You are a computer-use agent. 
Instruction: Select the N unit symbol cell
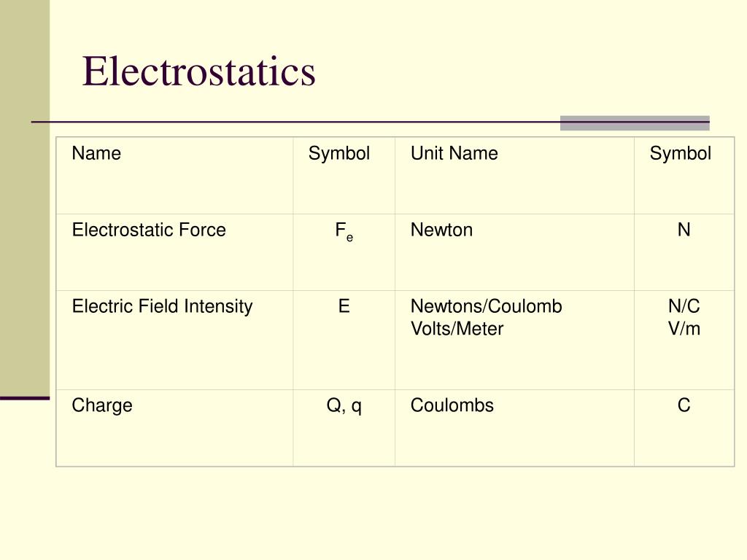coord(684,252)
